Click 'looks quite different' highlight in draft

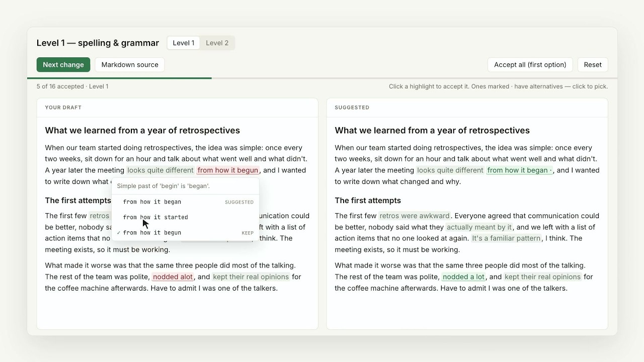click(x=160, y=170)
